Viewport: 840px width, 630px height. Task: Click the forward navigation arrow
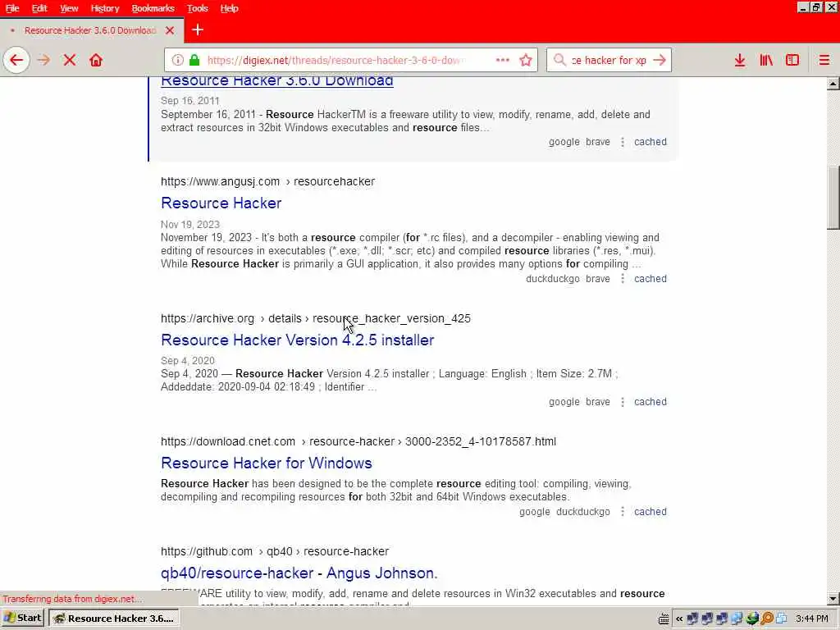click(x=44, y=60)
